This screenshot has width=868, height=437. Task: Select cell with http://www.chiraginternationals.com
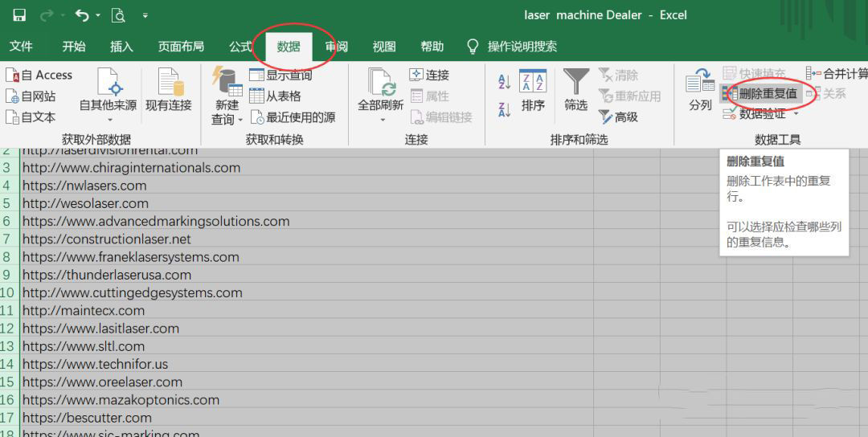click(307, 168)
